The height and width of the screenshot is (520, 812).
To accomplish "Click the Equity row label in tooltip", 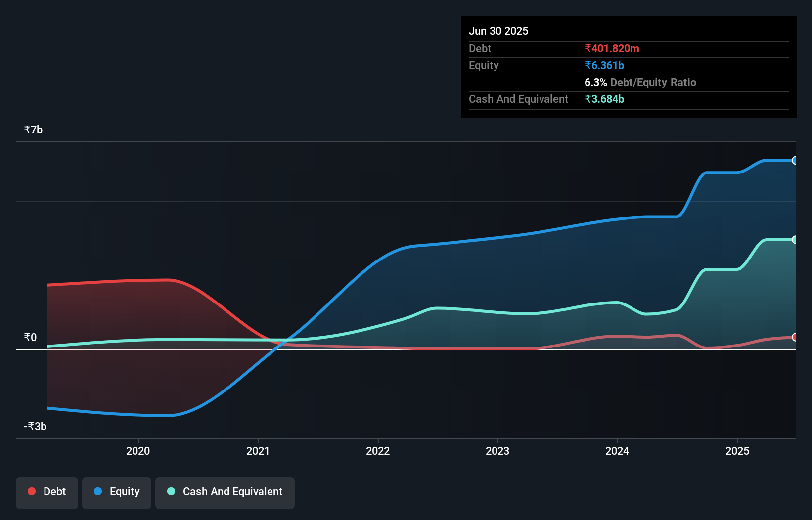I will pos(484,66).
